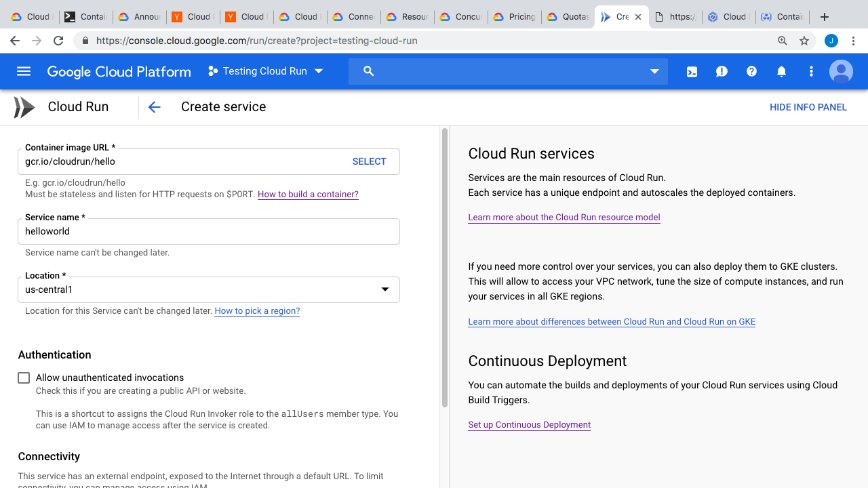Click the Cloud Run logo icon
The image size is (868, 488).
click(x=24, y=107)
